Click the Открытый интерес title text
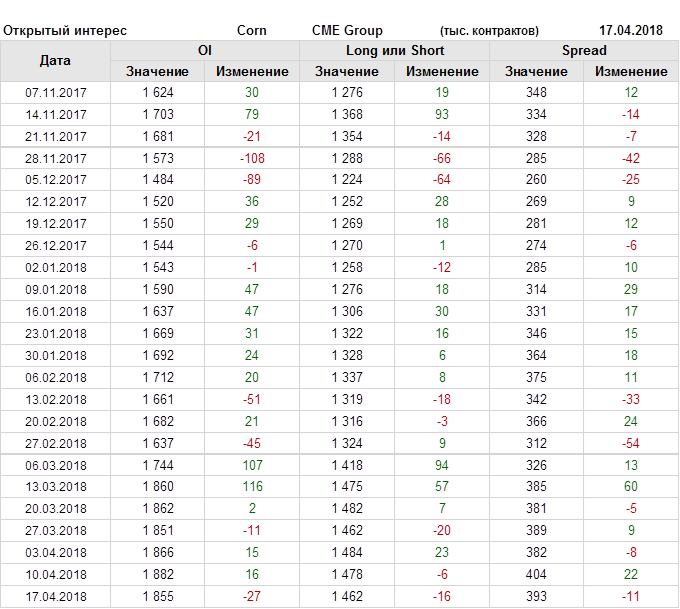Image resolution: width=680 pixels, height=609 pixels. click(65, 30)
